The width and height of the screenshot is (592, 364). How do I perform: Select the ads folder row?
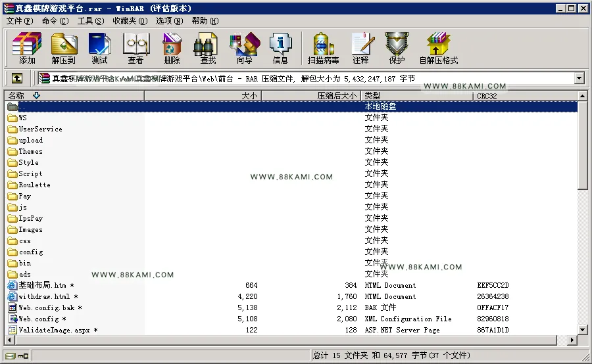point(291,274)
